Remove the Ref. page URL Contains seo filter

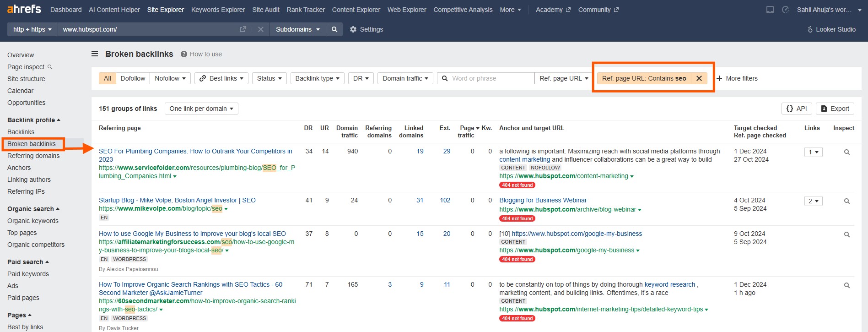pyautogui.click(x=699, y=78)
